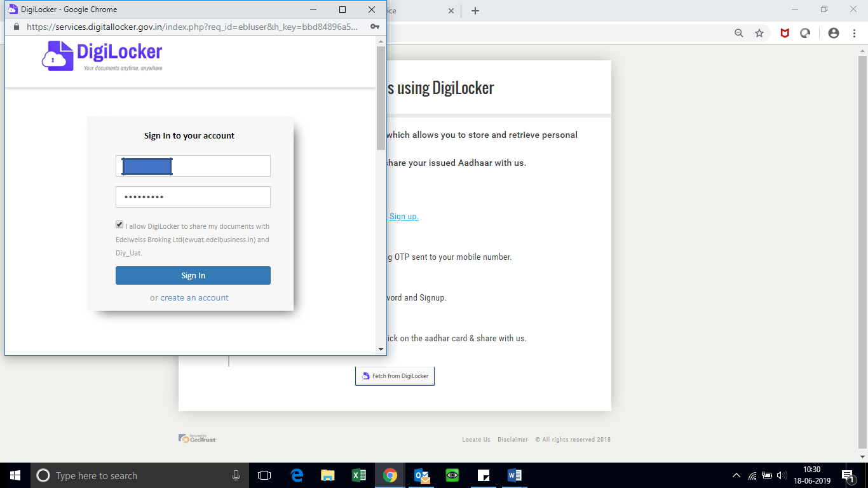Click the Sign up link on the background page
Image resolution: width=868 pixels, height=488 pixels.
point(404,216)
